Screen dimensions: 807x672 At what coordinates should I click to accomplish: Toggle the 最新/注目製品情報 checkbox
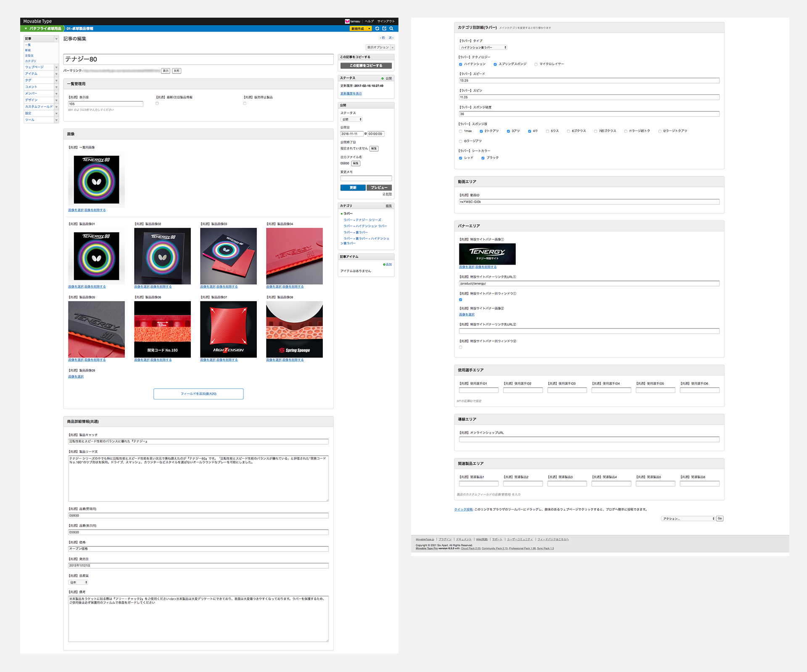point(157,103)
